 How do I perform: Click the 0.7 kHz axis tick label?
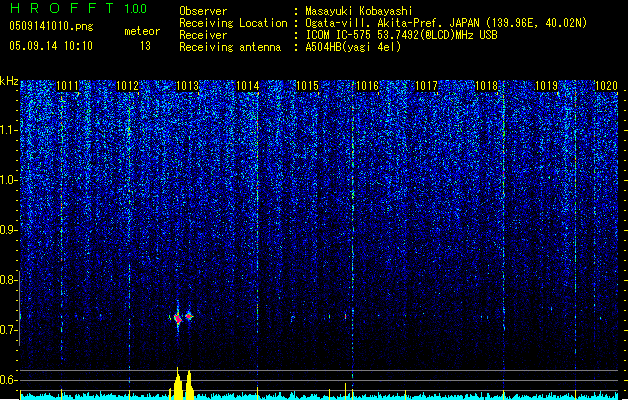click(x=9, y=330)
